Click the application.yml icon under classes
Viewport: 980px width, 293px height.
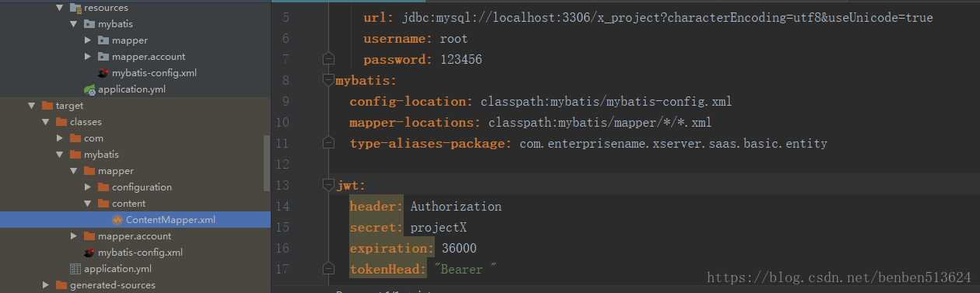(x=75, y=269)
